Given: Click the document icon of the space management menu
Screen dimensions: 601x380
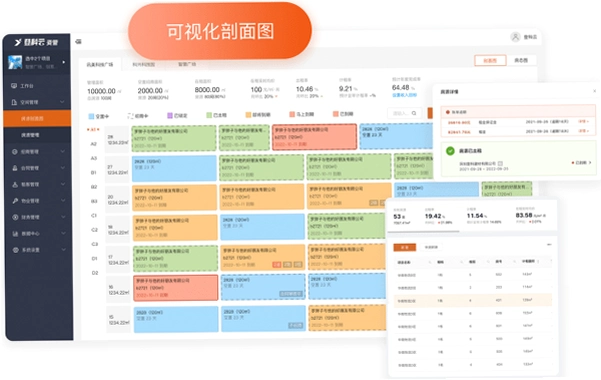Looking at the screenshot, I should [14, 102].
